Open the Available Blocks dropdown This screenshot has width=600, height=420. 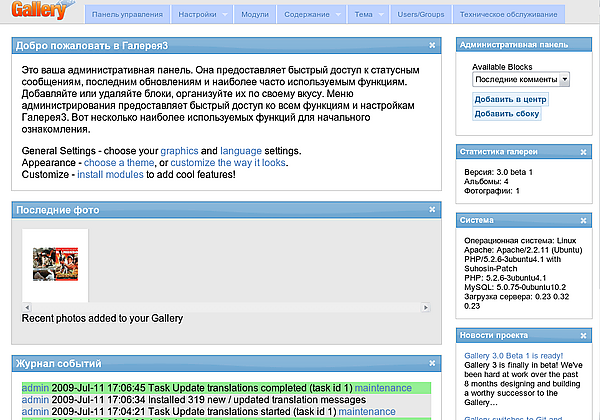coord(521,79)
